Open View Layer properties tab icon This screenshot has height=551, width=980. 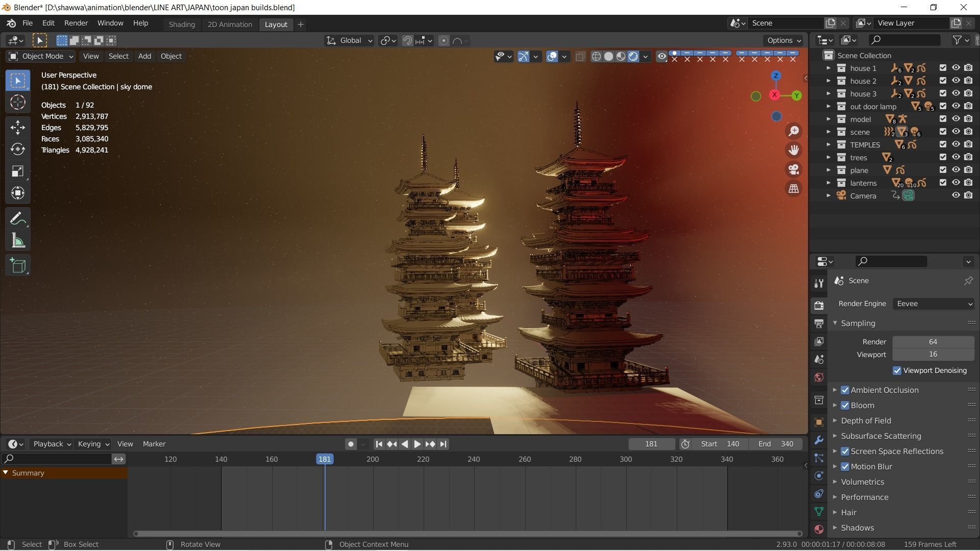pos(819,341)
